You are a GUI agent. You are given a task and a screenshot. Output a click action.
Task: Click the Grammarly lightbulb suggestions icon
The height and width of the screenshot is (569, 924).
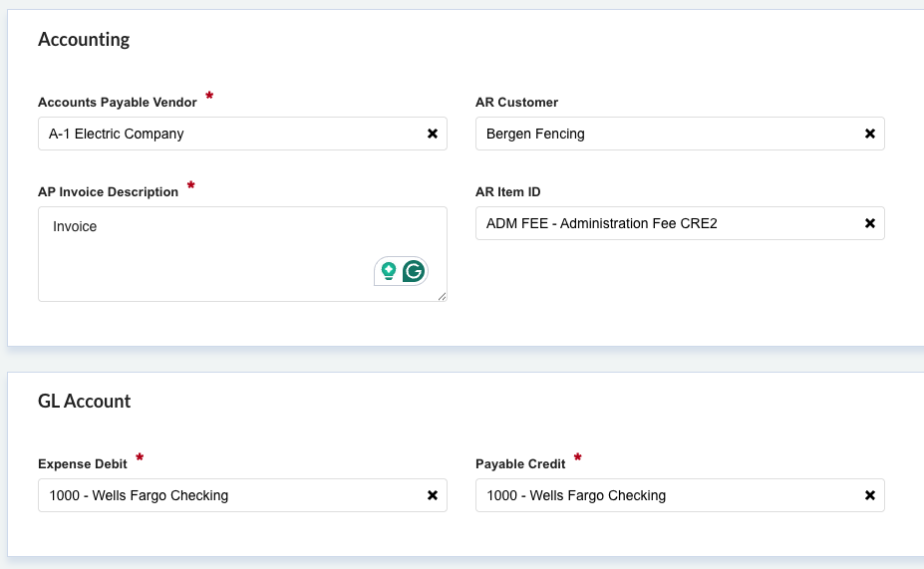tap(389, 271)
